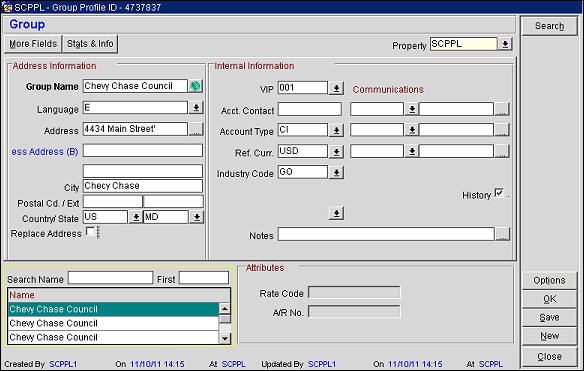Image resolution: width=584 pixels, height=371 pixels.
Task: Click the OK button
Action: coord(549,299)
